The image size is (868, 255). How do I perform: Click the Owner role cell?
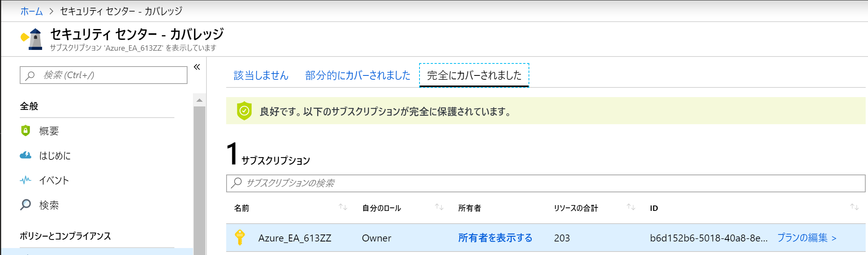(x=376, y=238)
